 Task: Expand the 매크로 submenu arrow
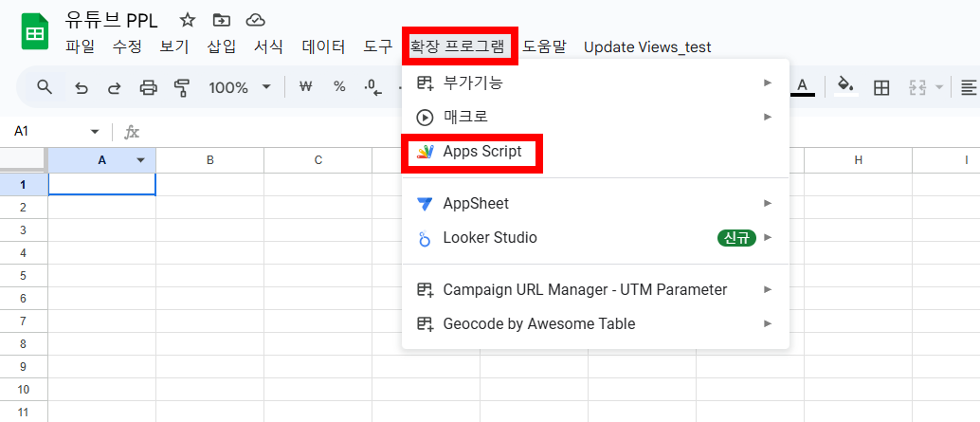pos(768,117)
